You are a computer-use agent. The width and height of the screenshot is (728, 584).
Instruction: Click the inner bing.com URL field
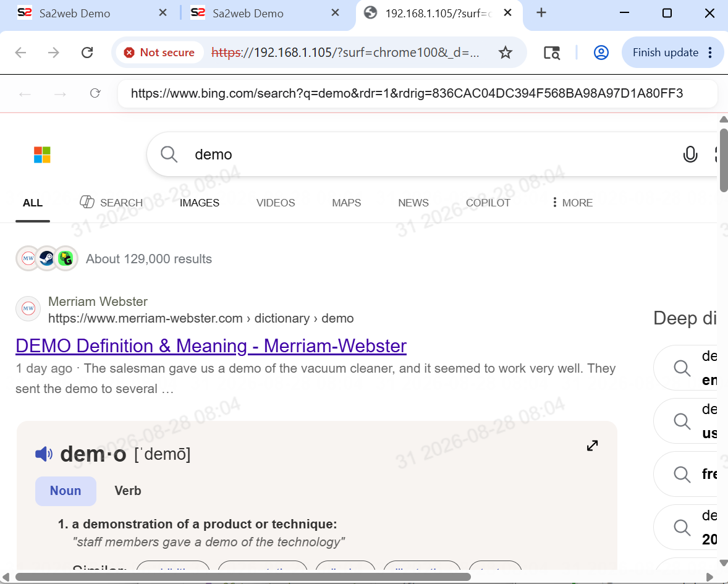(417, 94)
